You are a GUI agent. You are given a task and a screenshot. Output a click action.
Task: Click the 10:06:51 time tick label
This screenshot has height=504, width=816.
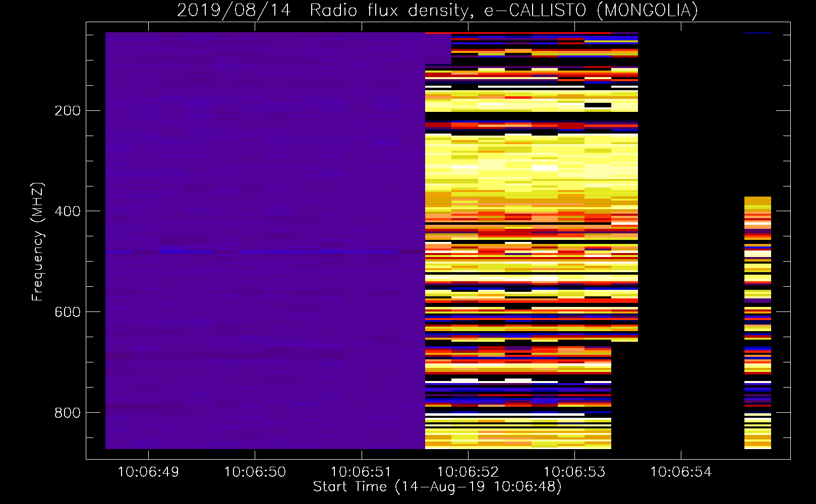coord(361,472)
